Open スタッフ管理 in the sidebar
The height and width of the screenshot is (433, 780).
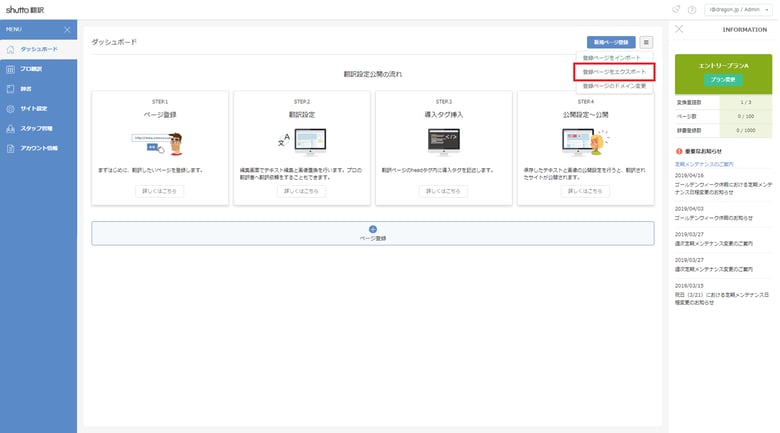coord(38,128)
